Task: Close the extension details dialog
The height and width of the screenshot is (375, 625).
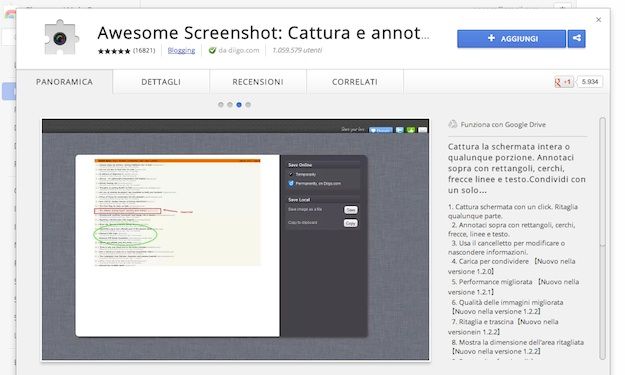Action: click(x=598, y=20)
